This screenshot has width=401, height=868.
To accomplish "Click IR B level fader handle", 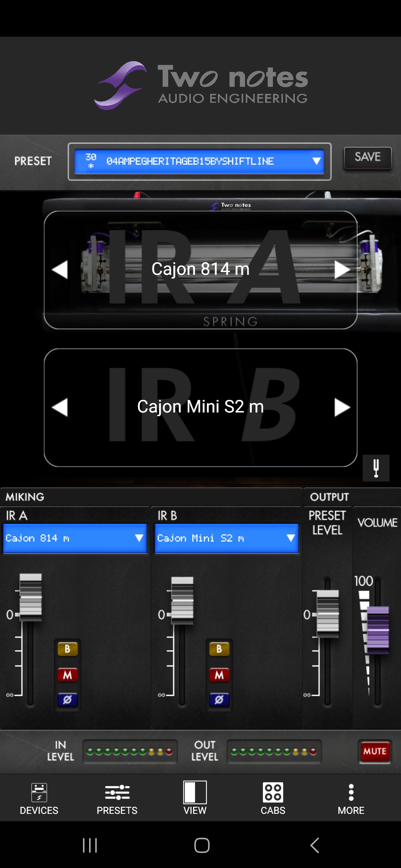I will (x=182, y=600).
